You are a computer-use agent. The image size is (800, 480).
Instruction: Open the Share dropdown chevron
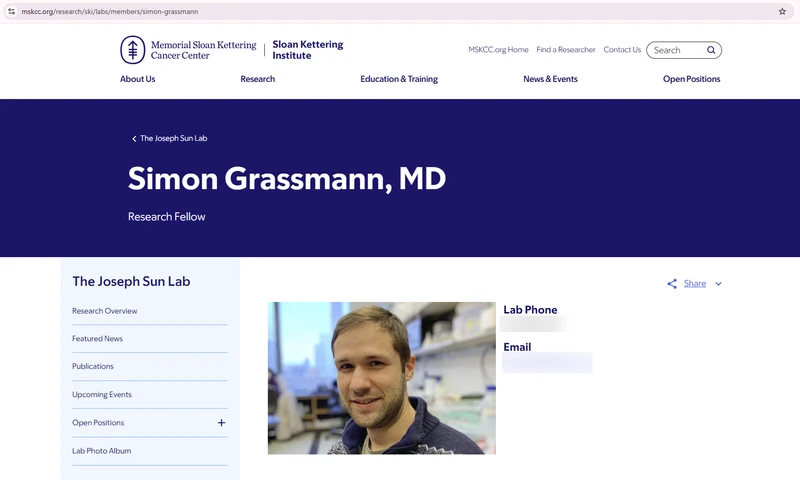point(718,284)
